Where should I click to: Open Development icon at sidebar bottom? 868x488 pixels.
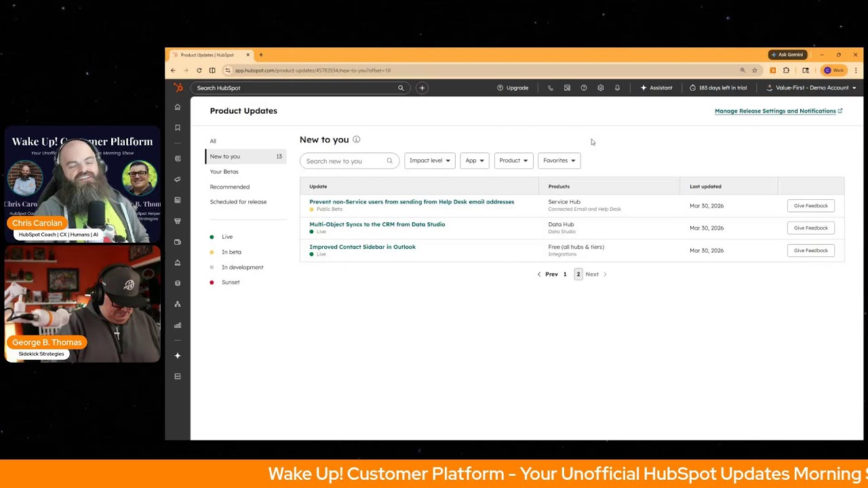[x=178, y=376]
